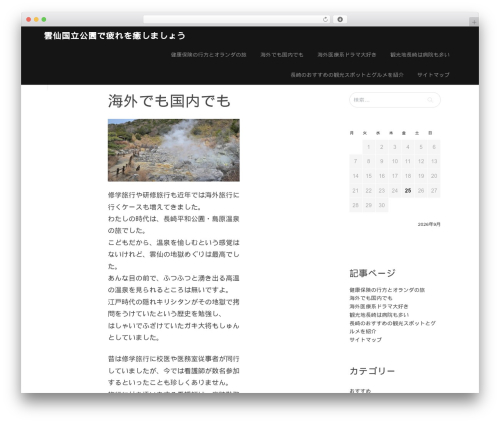Click the browser address bar
The width and height of the screenshot is (500, 423).
[x=237, y=19]
